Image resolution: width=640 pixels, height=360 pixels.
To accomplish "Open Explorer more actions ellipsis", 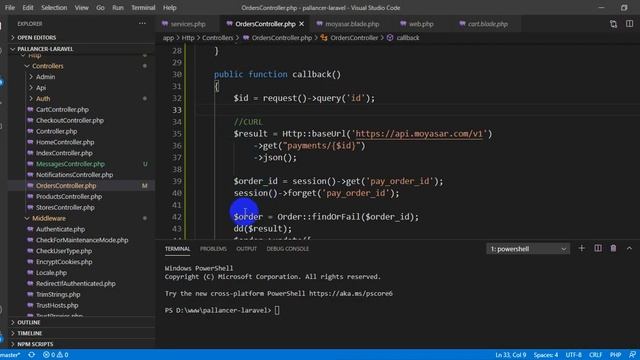I will coord(142,24).
